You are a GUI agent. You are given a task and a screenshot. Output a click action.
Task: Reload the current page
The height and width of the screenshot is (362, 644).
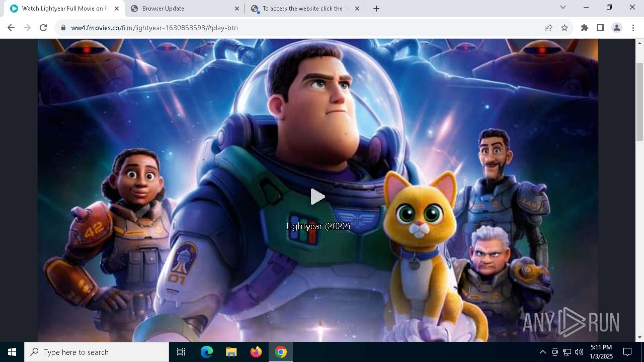coord(43,28)
